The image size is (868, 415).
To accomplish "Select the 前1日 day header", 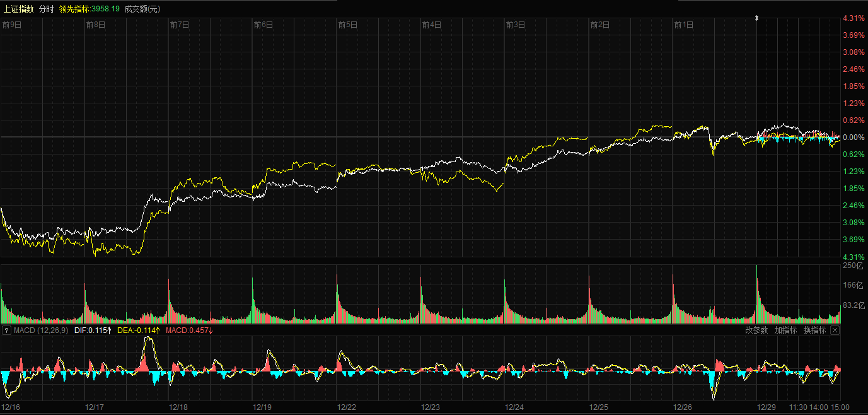I will click(x=684, y=25).
